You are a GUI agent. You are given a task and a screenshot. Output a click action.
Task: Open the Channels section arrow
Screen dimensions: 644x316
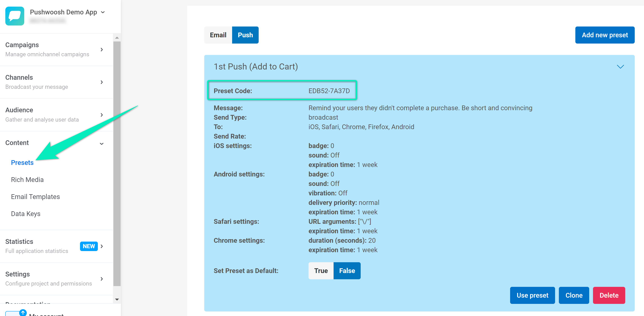(102, 82)
